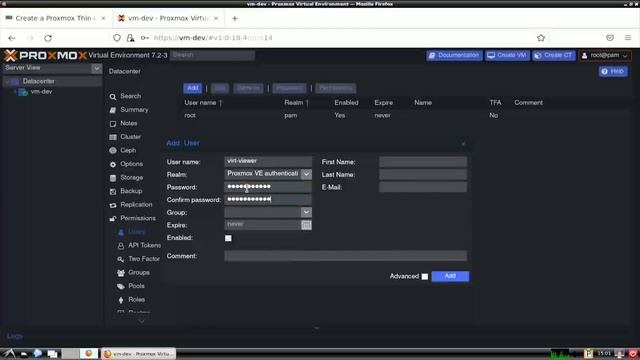Screen dimensions: 640x360
Task: Click the Pools tag icon
Action: [121, 287]
